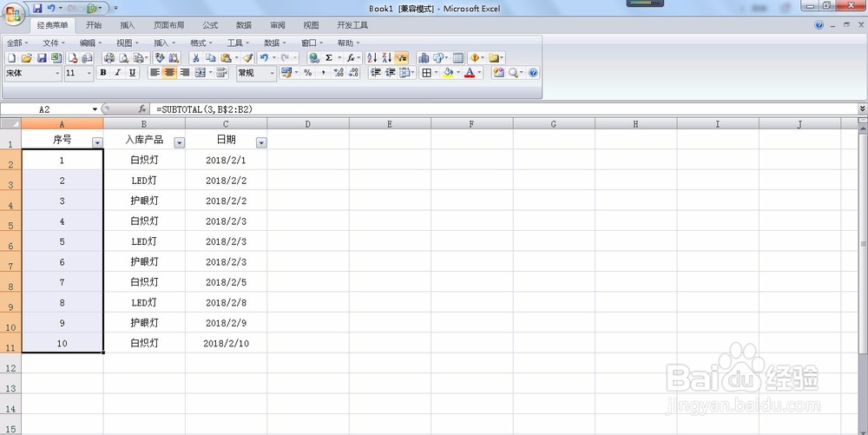Copy the selected cells icon
Image resolution: width=868 pixels, height=435 pixels.
(210, 57)
